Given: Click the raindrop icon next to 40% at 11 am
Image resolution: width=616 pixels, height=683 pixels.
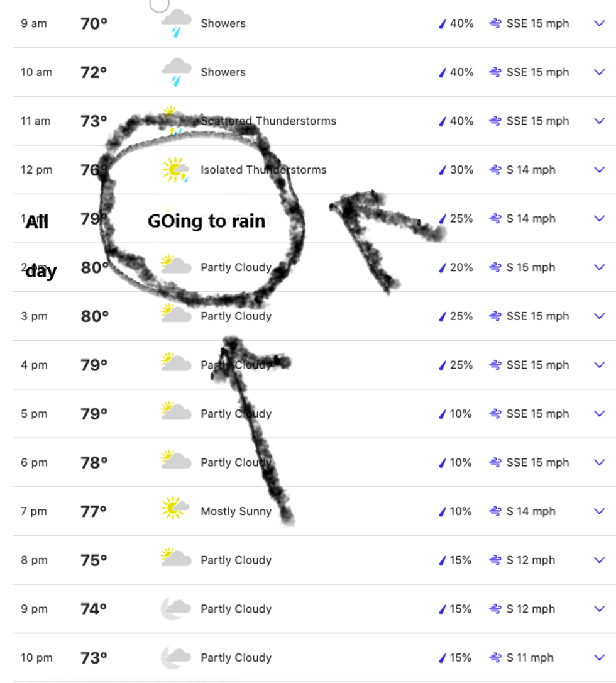Looking at the screenshot, I should point(443,121).
